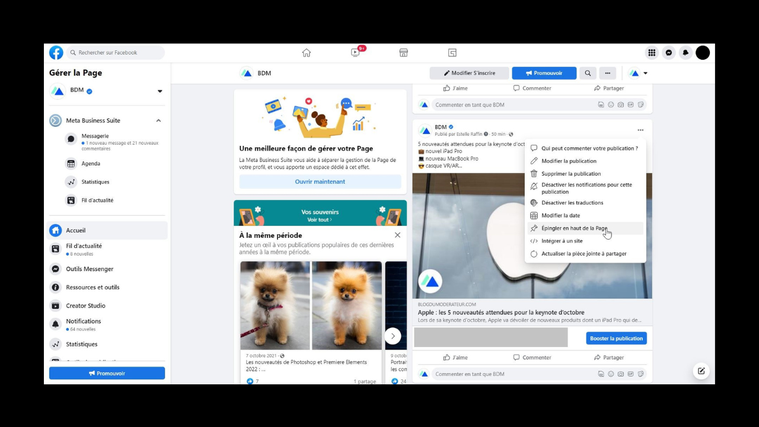Select Accueil in the sidebar
This screenshot has width=759, height=427.
tap(107, 230)
